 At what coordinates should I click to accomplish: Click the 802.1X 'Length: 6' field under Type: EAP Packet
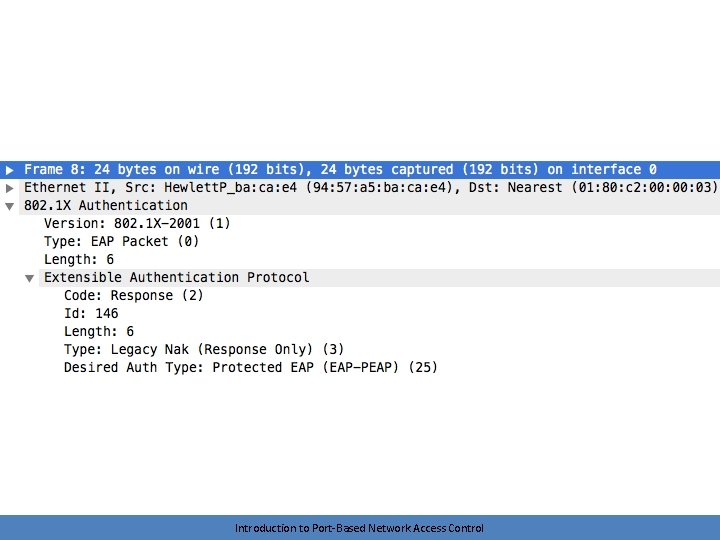click(x=79, y=259)
